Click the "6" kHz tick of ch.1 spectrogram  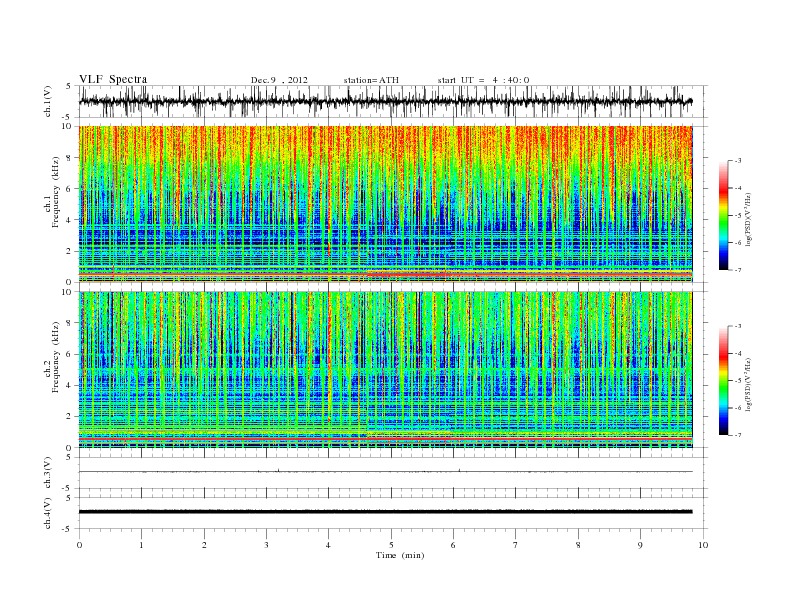69,189
